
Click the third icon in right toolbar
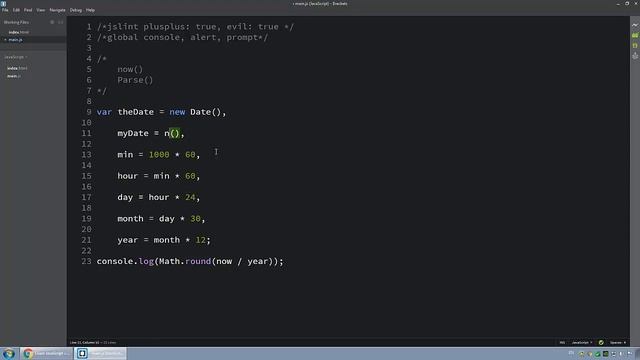click(x=635, y=46)
